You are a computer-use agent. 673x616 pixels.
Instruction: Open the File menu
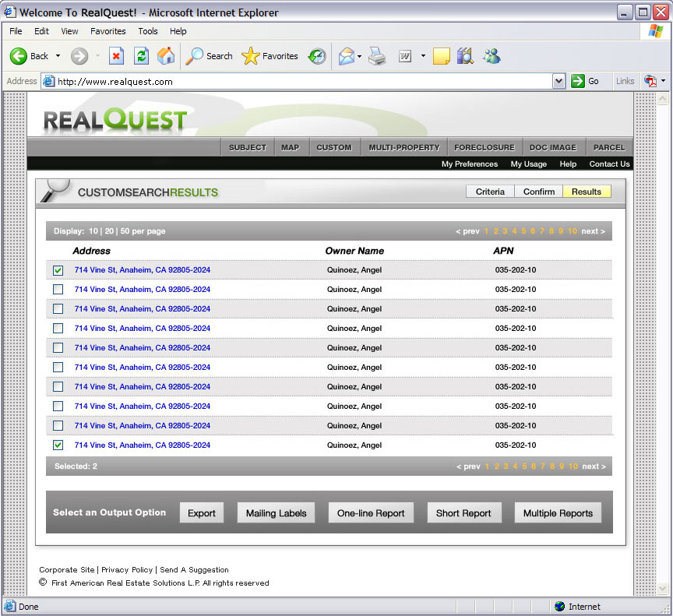point(16,31)
